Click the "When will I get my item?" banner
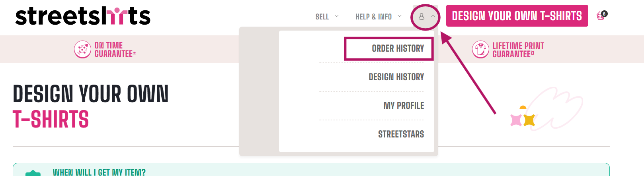The image size is (644, 176). 99,172
